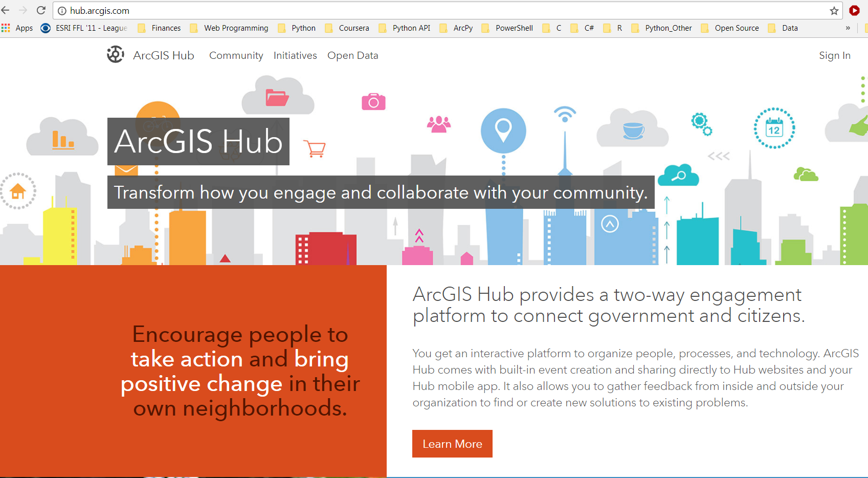The width and height of the screenshot is (868, 478).
Task: Click the site info icon in address bar
Action: [62, 11]
